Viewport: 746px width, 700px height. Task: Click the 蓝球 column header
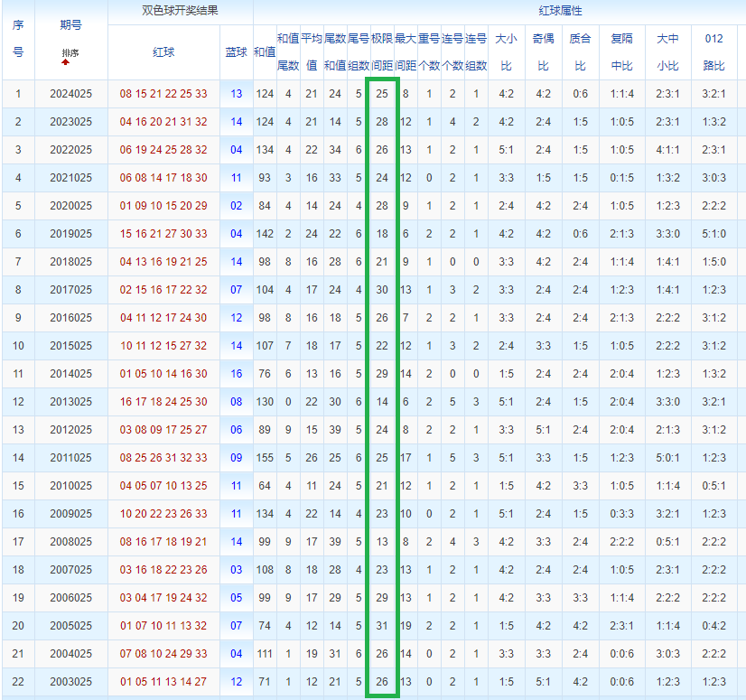pyautogui.click(x=236, y=52)
